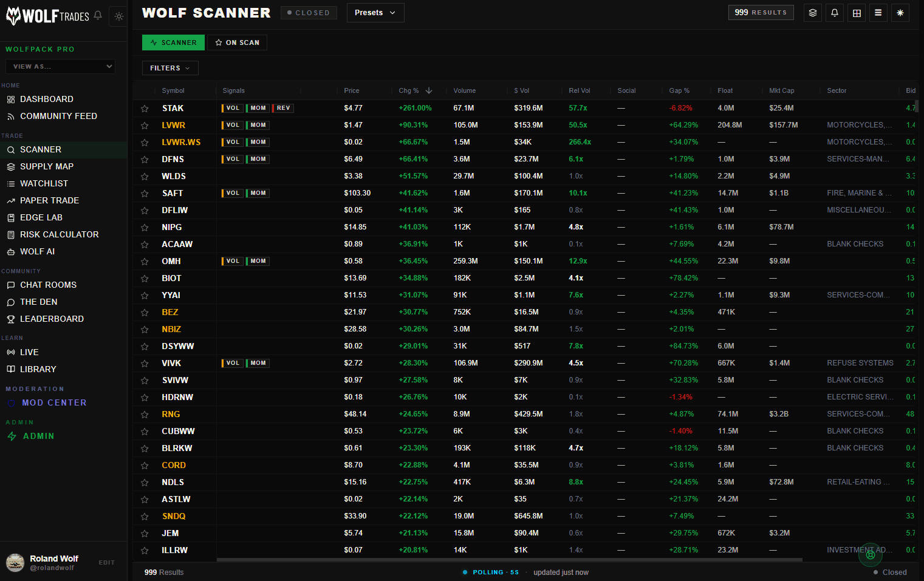Image resolution: width=924 pixels, height=581 pixels.
Task: Open the BEZ ticker
Action: (x=170, y=312)
